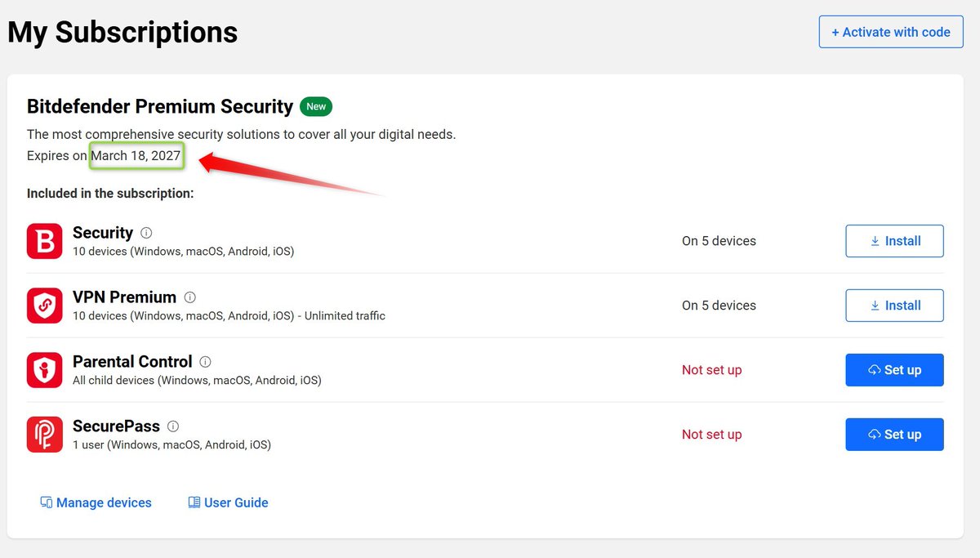Install VPN Premium
Viewport: 980px width, 558px height.
tap(894, 306)
